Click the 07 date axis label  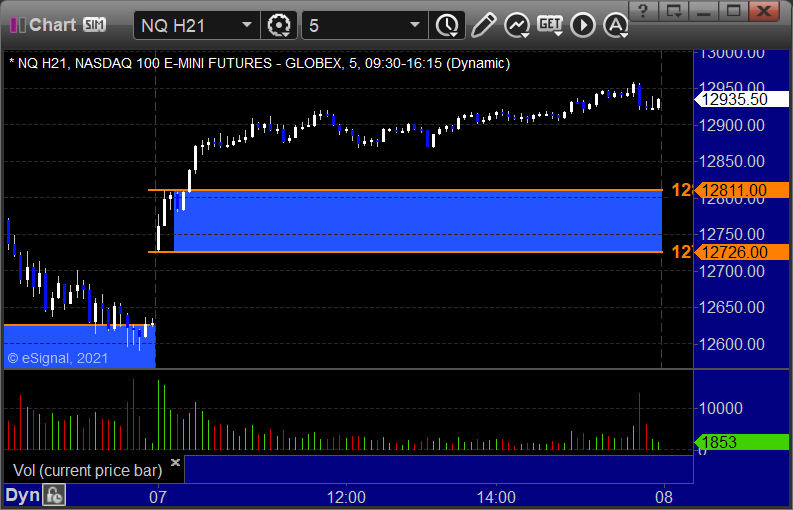[158, 497]
